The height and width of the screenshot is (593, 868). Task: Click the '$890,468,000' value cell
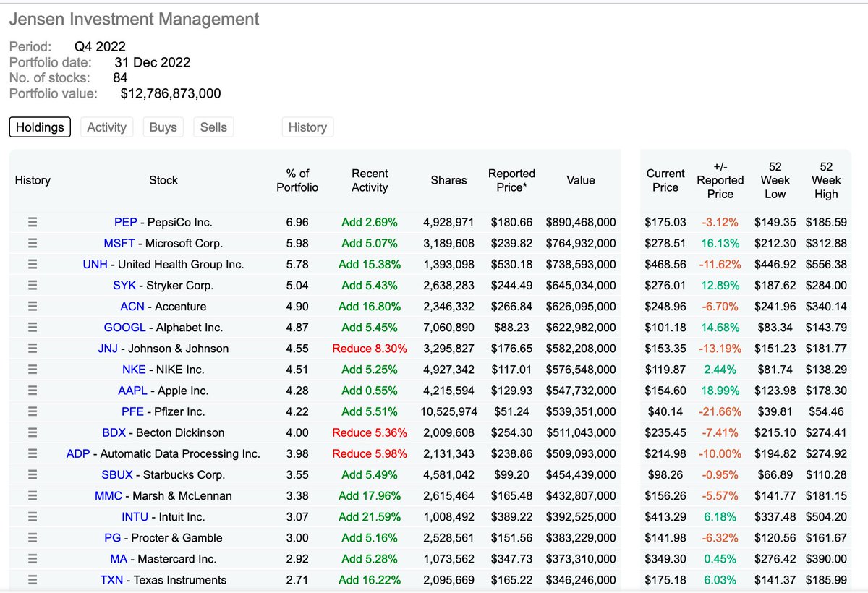[581, 222]
